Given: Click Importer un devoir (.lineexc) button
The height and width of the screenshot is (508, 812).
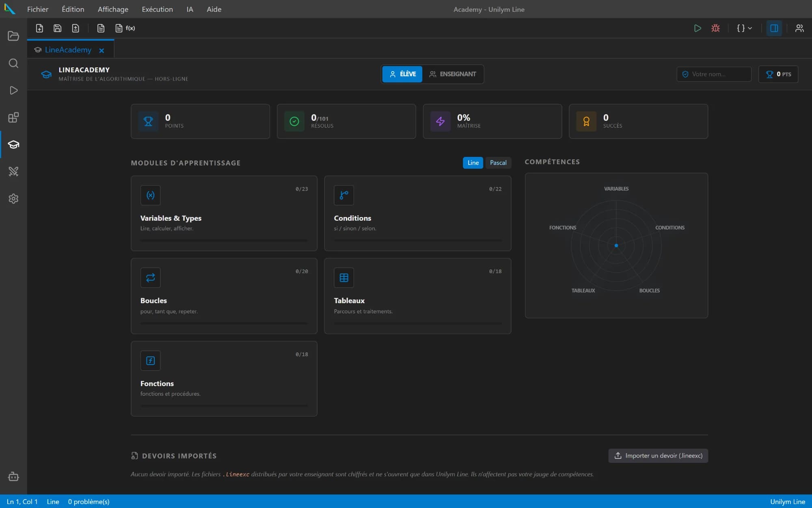Looking at the screenshot, I should [658, 456].
